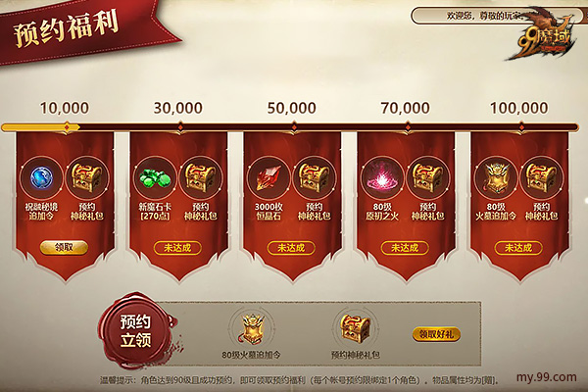The height and width of the screenshot is (392, 588).
Task: Select the pink flame 80级原初之火 icon
Action: click(382, 177)
